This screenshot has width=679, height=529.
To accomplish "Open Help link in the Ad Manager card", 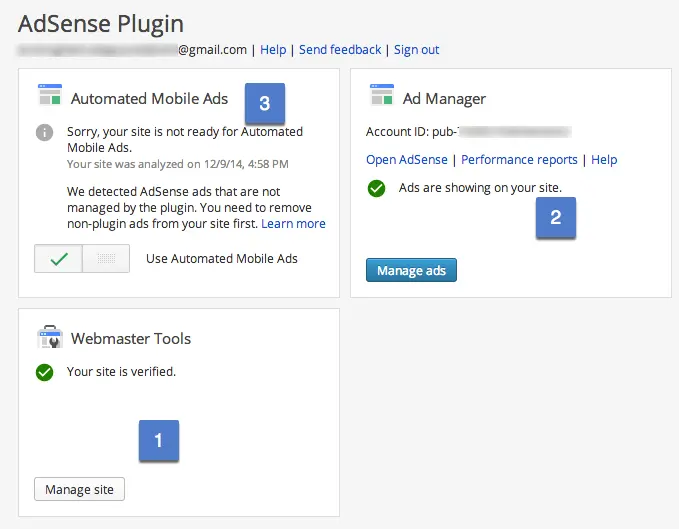I will (604, 160).
